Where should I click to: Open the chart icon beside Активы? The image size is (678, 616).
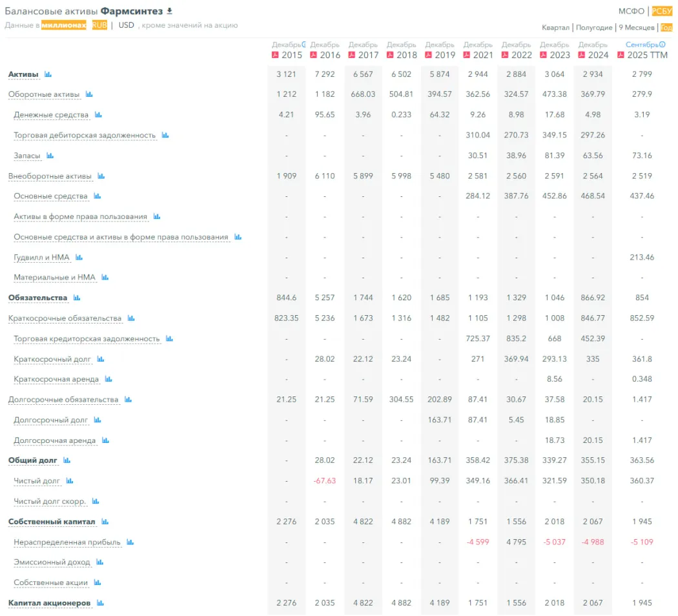[x=48, y=75]
